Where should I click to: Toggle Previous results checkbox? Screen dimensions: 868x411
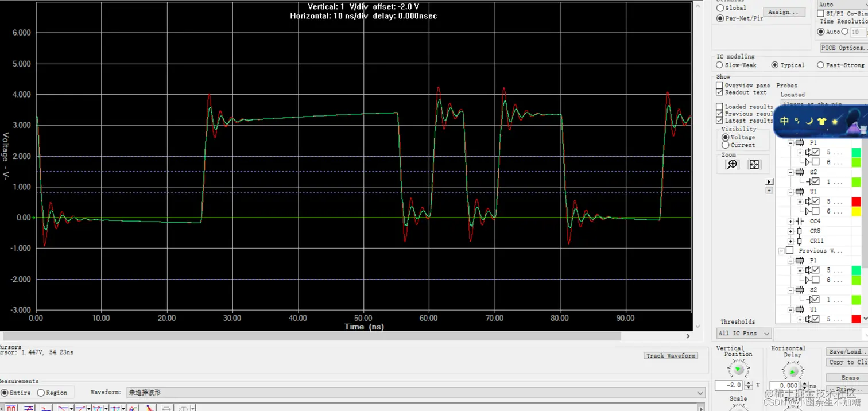[x=719, y=114]
